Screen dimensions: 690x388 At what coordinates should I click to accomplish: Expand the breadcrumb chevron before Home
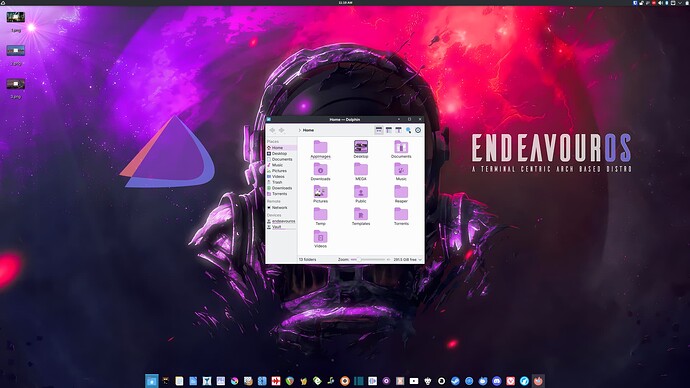[300, 130]
